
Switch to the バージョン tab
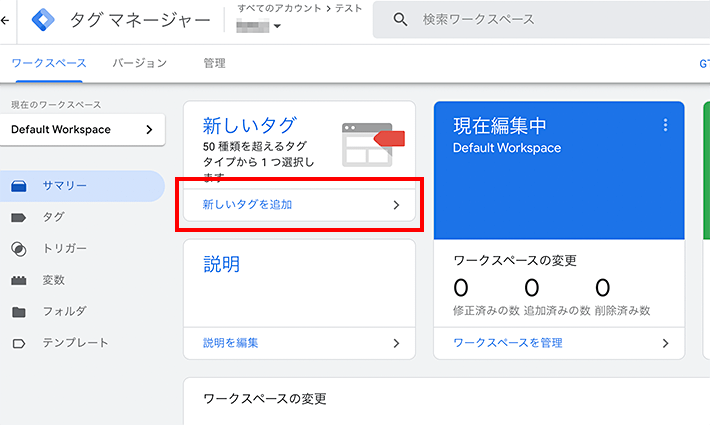(139, 63)
